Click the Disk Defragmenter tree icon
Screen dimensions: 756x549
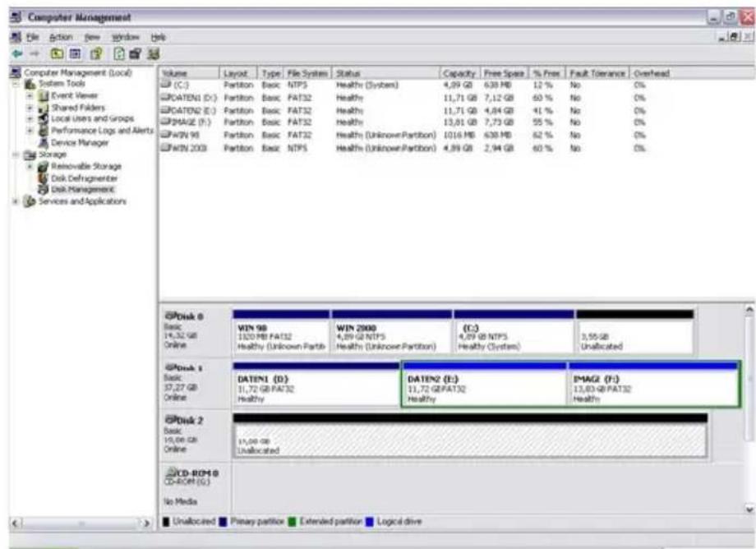tap(44, 178)
